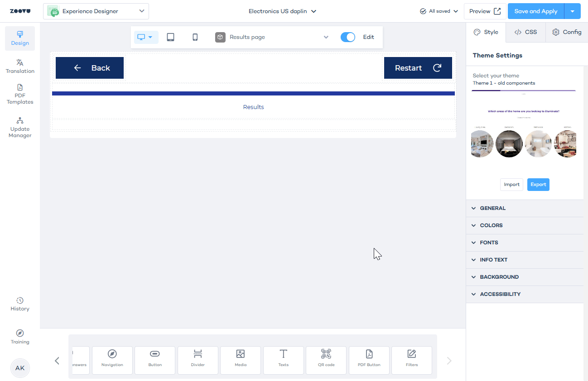Select the tablet device preview icon
This screenshot has height=381, width=588.
(x=170, y=37)
